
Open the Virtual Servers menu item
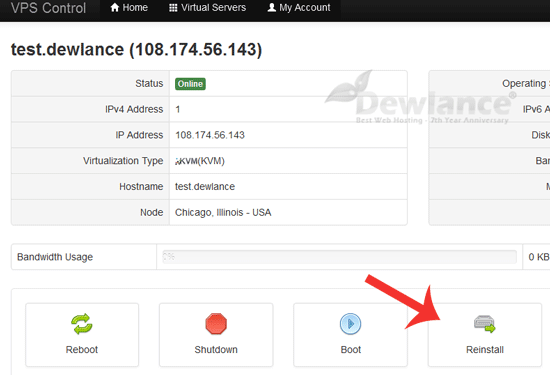(207, 8)
